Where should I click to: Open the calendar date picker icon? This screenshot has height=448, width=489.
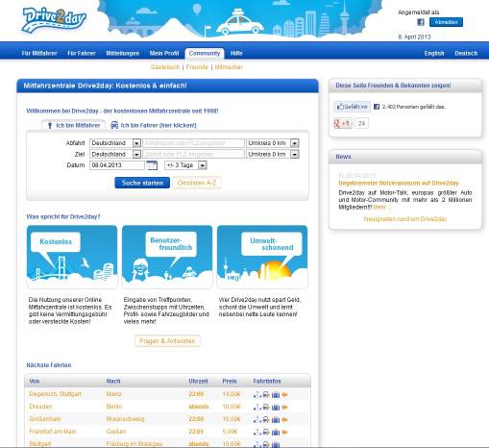[152, 165]
